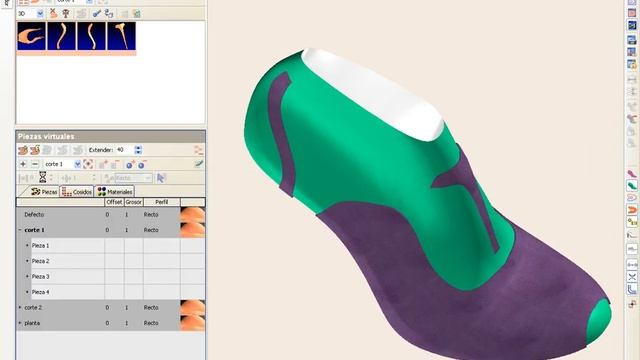Select the Pieza 3 row label
Viewport: 640px width, 360px height.
(x=40, y=276)
